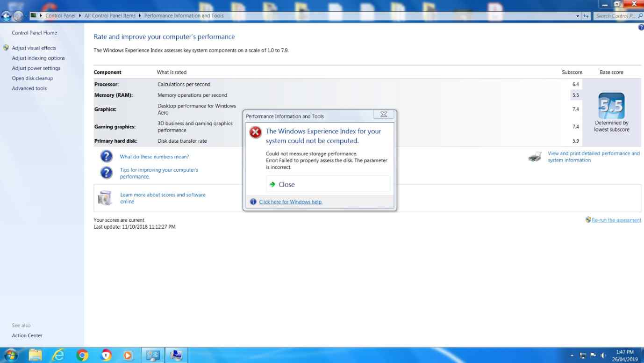
Task: Click help icon beside 'What do these numbers mean?'
Action: 107,156
